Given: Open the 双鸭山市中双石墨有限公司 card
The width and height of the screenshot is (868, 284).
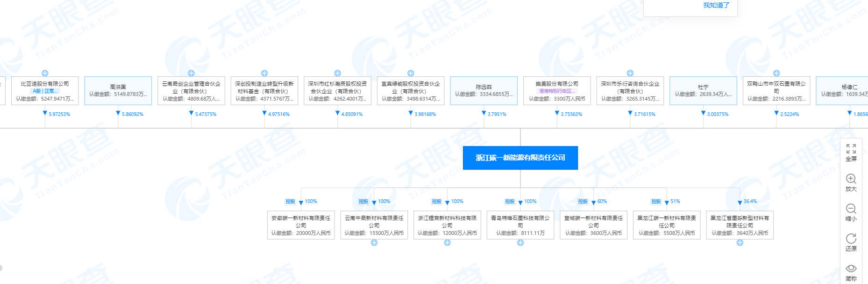Looking at the screenshot, I should pyautogui.click(x=776, y=91).
